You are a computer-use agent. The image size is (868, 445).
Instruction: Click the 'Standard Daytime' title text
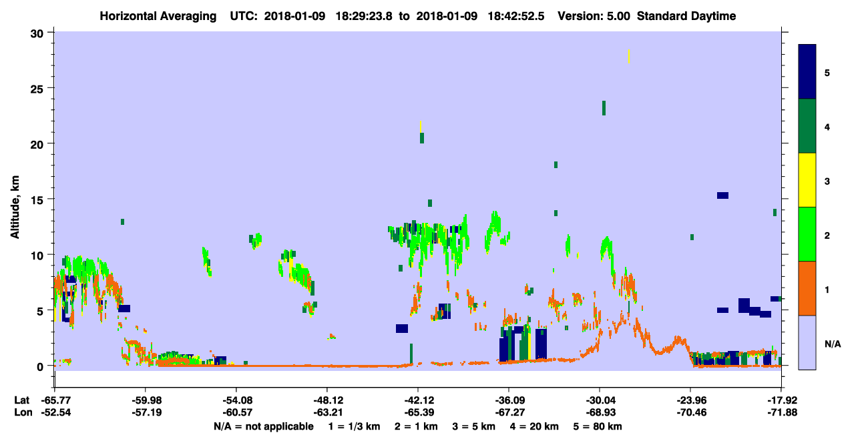(686, 16)
